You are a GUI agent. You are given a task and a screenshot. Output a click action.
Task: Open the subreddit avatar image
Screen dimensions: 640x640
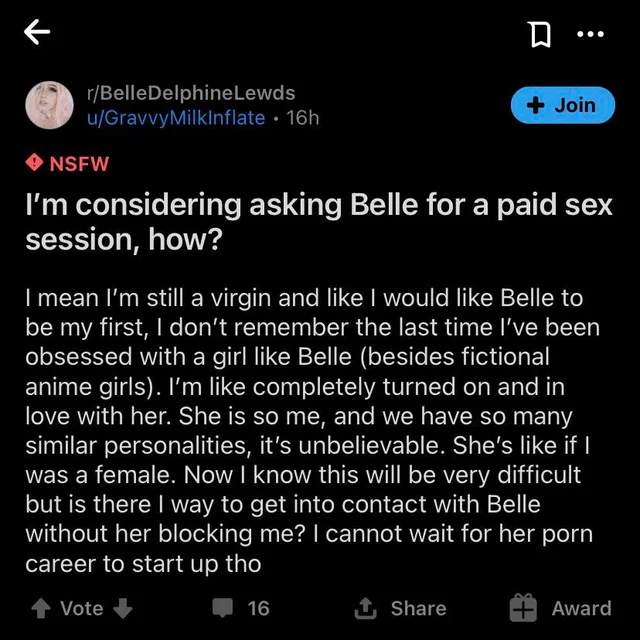pos(49,105)
